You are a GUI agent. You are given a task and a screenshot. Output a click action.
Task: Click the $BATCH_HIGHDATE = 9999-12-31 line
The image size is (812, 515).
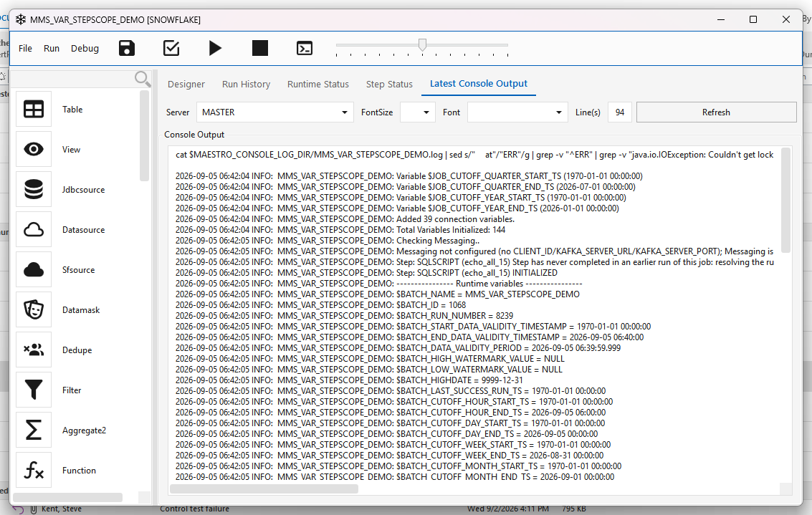tap(349, 380)
